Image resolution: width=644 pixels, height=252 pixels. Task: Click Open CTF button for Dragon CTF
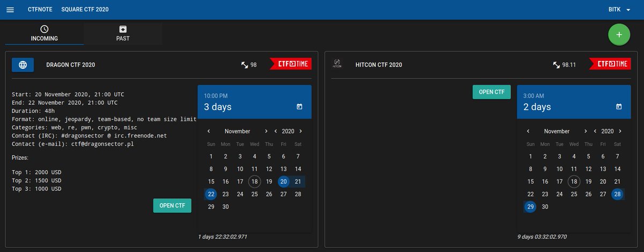pos(172,206)
